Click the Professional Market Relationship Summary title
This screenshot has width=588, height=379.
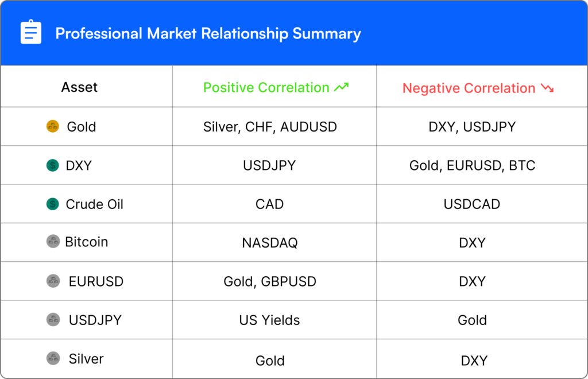coord(208,33)
